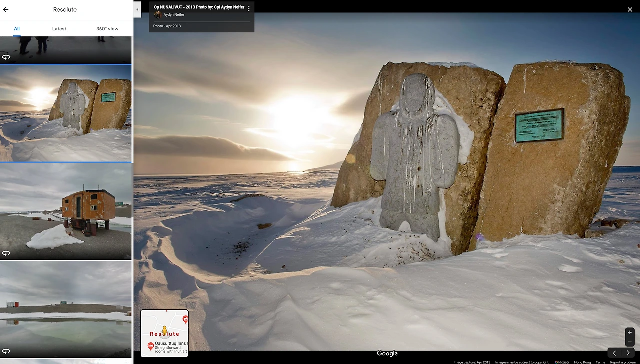The width and height of the screenshot is (640, 364).
Task: Open the three-dot menu on the photo info card
Action: click(249, 9)
